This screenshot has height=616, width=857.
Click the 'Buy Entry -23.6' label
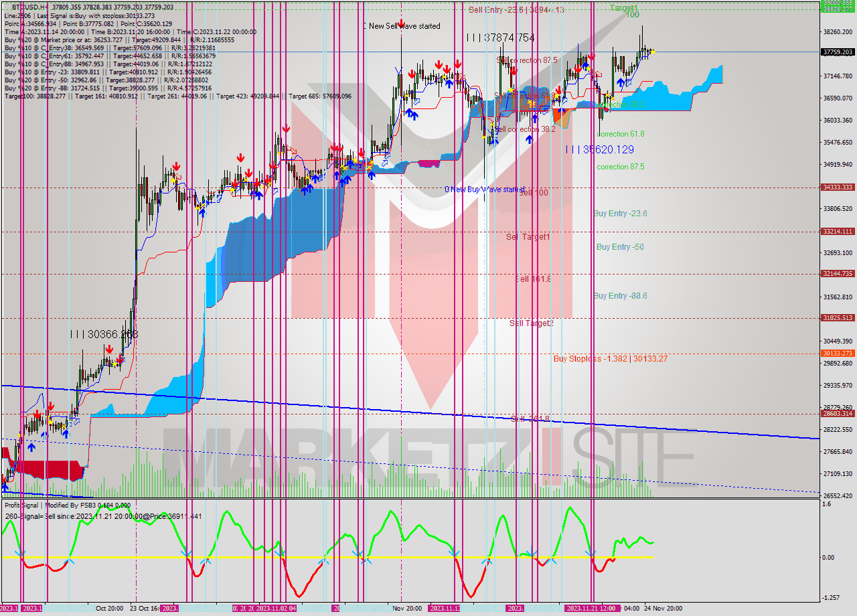click(x=620, y=213)
